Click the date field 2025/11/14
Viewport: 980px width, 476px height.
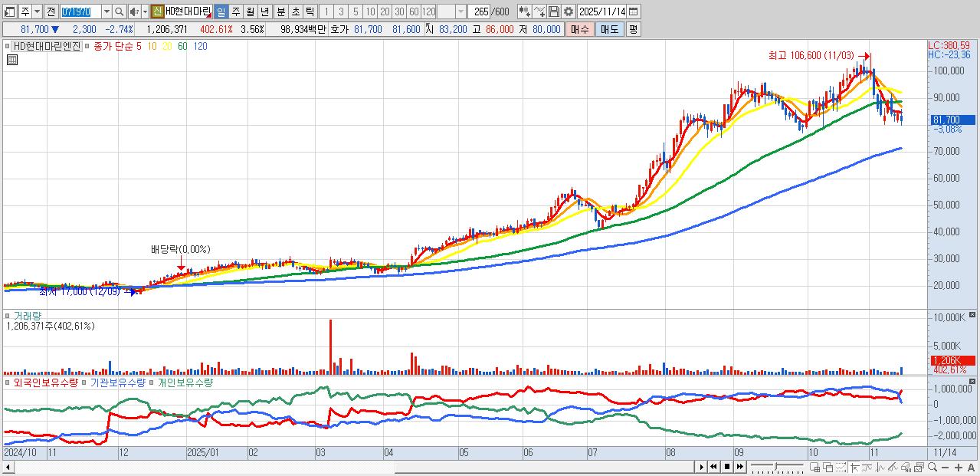point(602,11)
